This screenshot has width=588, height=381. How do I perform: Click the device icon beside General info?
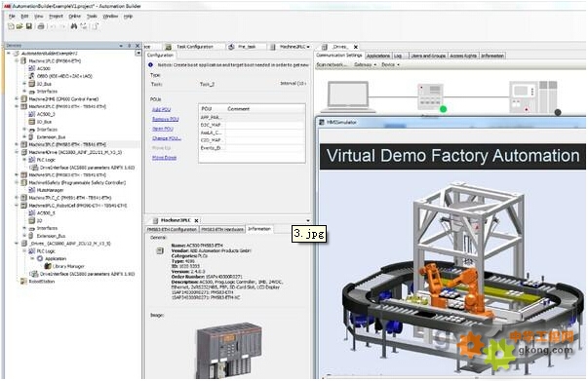pyautogui.click(x=160, y=250)
